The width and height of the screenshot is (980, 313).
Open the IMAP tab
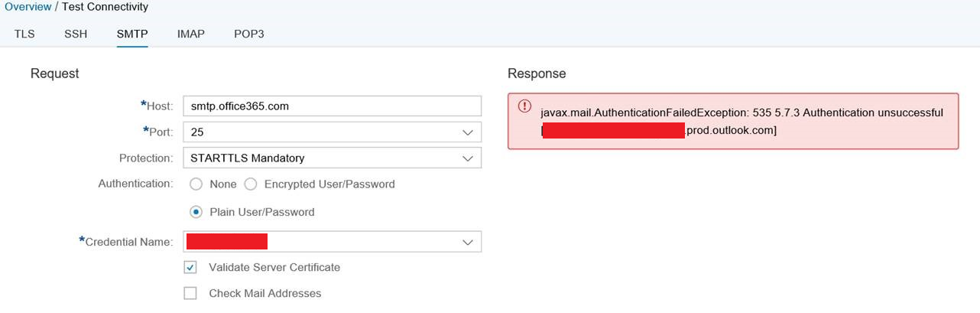click(190, 34)
